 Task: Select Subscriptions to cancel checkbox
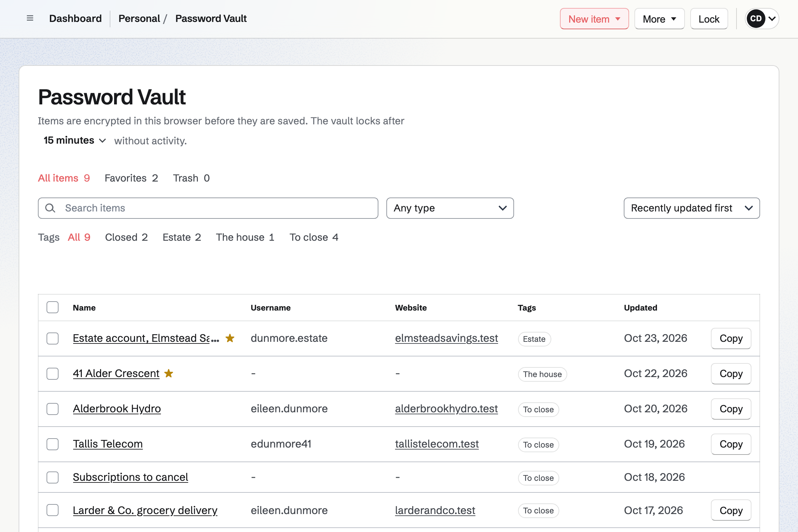[53, 477]
